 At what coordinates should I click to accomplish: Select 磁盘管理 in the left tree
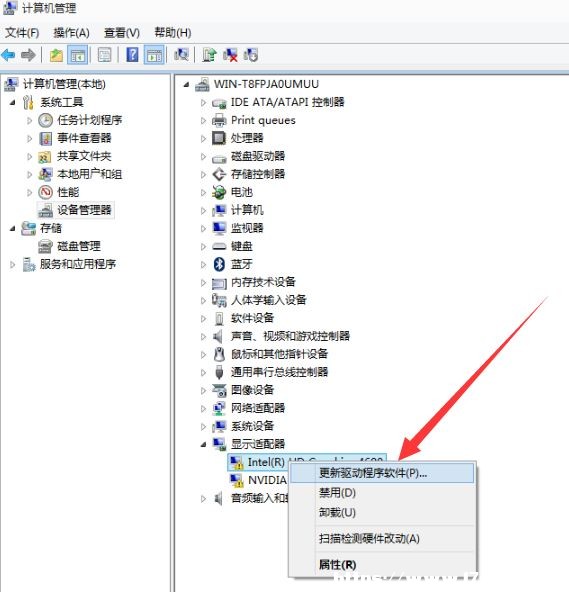click(x=79, y=247)
